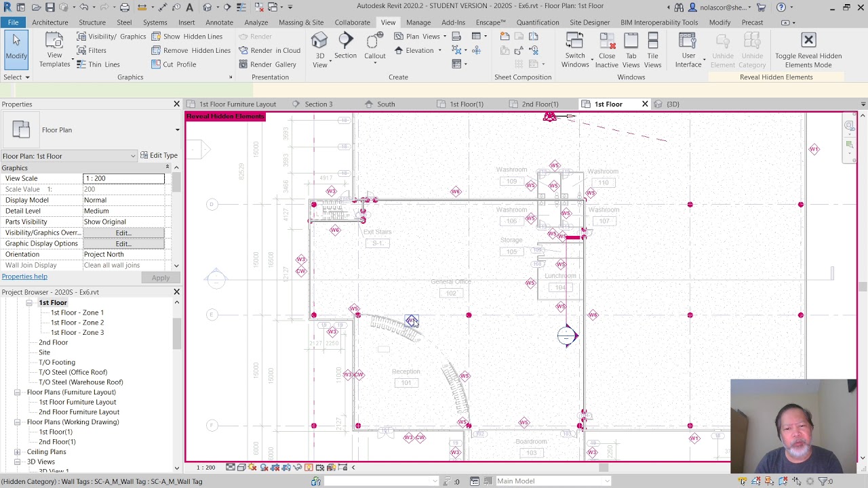Click the Drafting View icon
This screenshot has width=868, height=488.
point(456,36)
